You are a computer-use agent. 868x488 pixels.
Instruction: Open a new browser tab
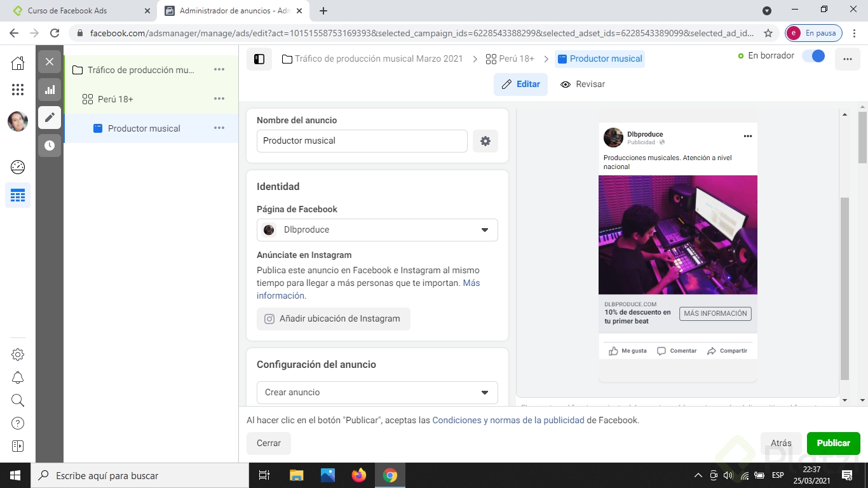[323, 11]
